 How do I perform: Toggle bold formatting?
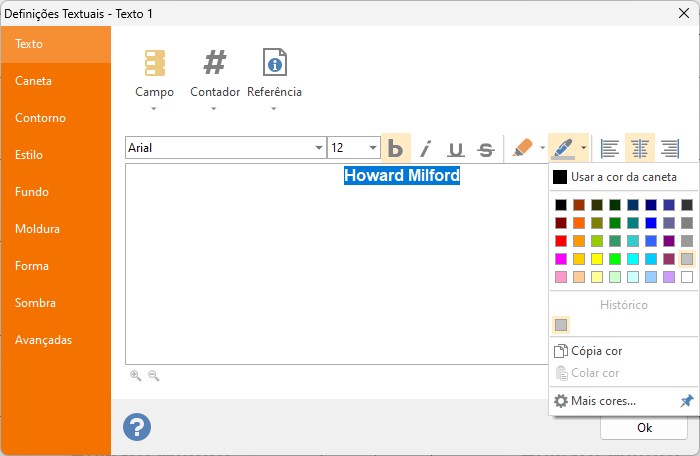396,148
